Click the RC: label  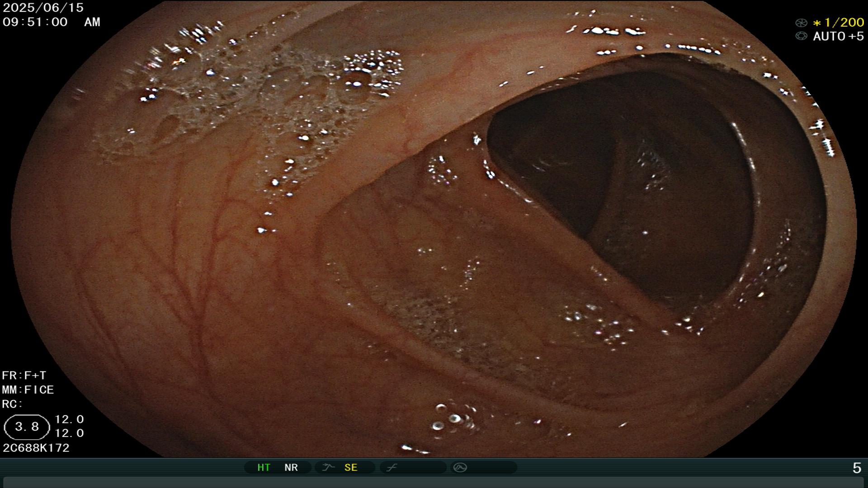(x=12, y=404)
